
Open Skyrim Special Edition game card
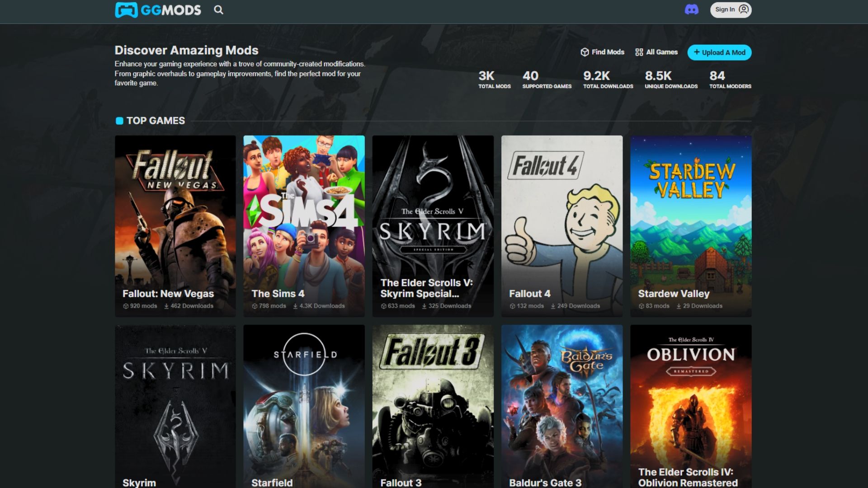pos(433,226)
